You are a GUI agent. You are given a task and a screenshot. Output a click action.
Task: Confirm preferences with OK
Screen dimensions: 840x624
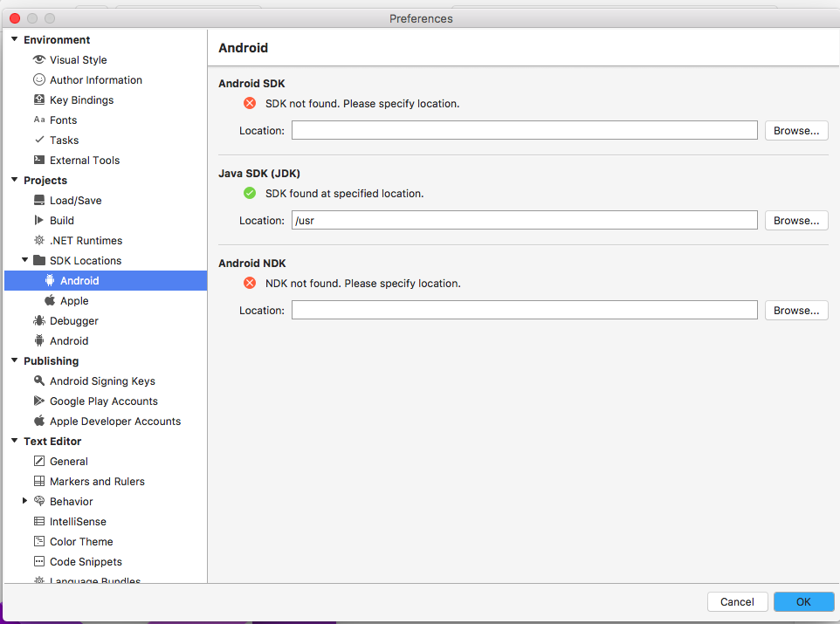[803, 601]
